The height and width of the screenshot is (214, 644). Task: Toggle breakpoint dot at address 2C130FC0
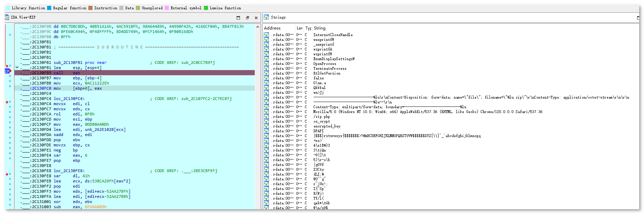pos(10,88)
